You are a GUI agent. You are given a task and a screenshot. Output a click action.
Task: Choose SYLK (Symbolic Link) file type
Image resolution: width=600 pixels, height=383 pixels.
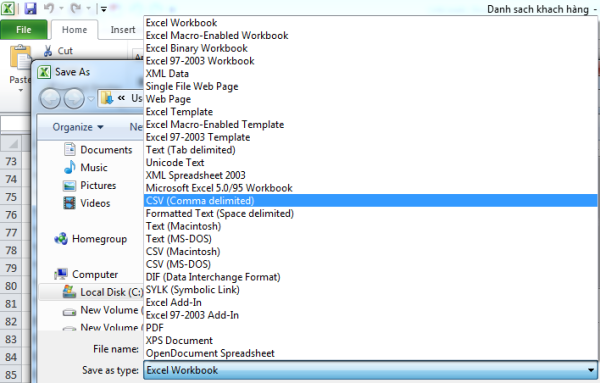(370, 290)
